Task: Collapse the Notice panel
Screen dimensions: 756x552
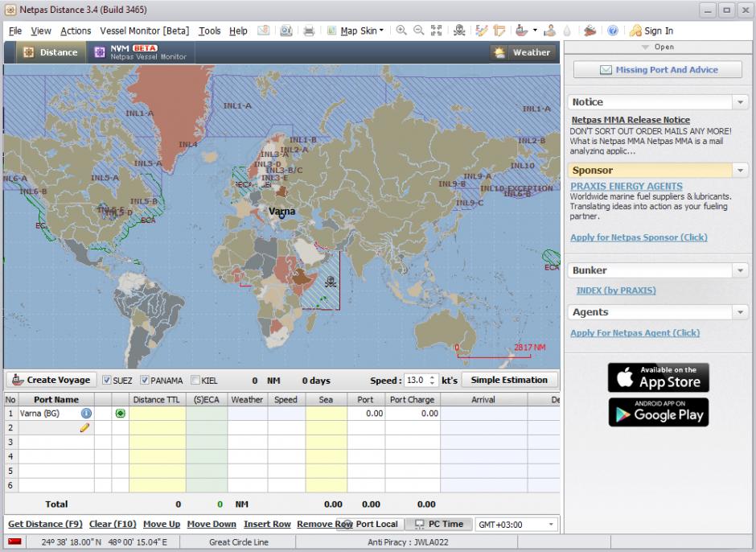Action: click(x=740, y=102)
